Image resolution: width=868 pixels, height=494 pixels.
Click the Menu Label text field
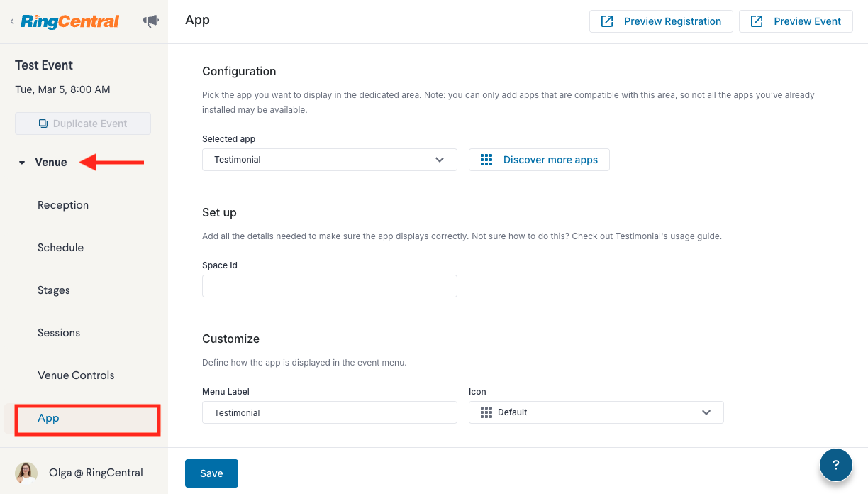coord(330,412)
